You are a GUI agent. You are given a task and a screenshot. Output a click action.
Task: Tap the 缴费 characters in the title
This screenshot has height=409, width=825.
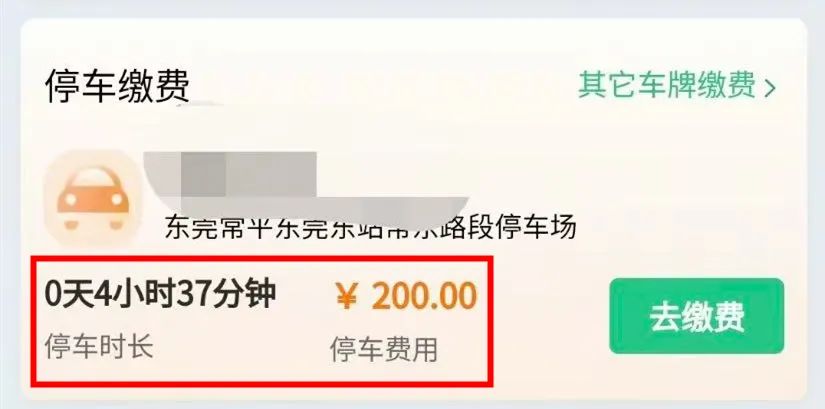coord(154,86)
